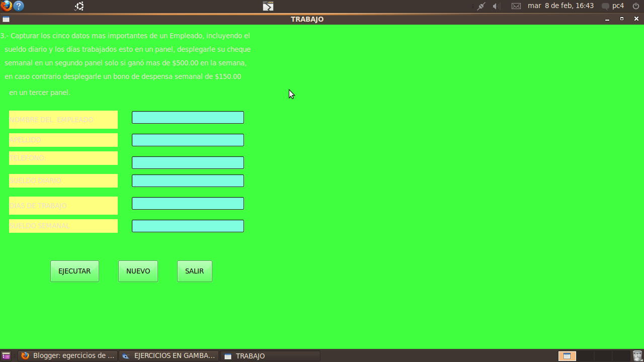
Task: Switch to EJERCICIOS EN GAMBAS taskbar window
Action: tap(169, 356)
